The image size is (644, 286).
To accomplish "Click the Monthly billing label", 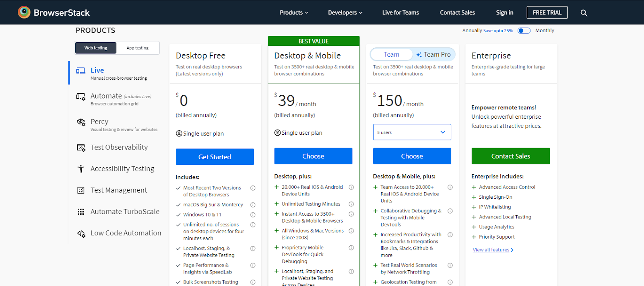I will pos(545,31).
